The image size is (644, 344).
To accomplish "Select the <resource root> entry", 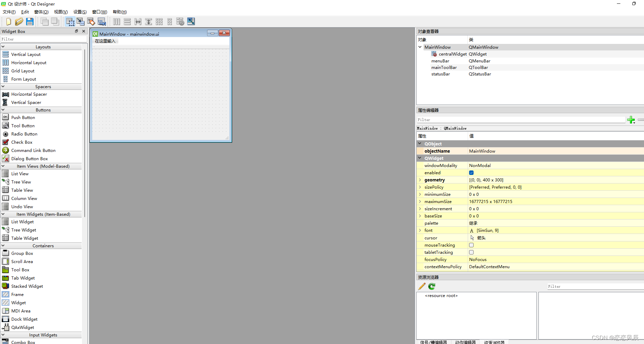I will coord(441,296).
